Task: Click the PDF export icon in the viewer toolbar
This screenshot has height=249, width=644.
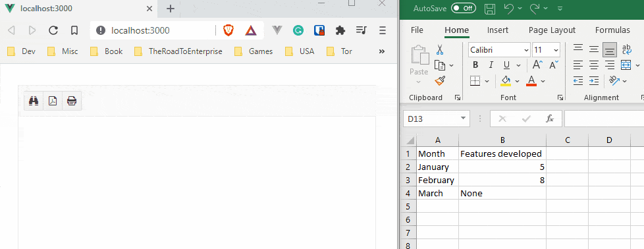Action: click(53, 101)
